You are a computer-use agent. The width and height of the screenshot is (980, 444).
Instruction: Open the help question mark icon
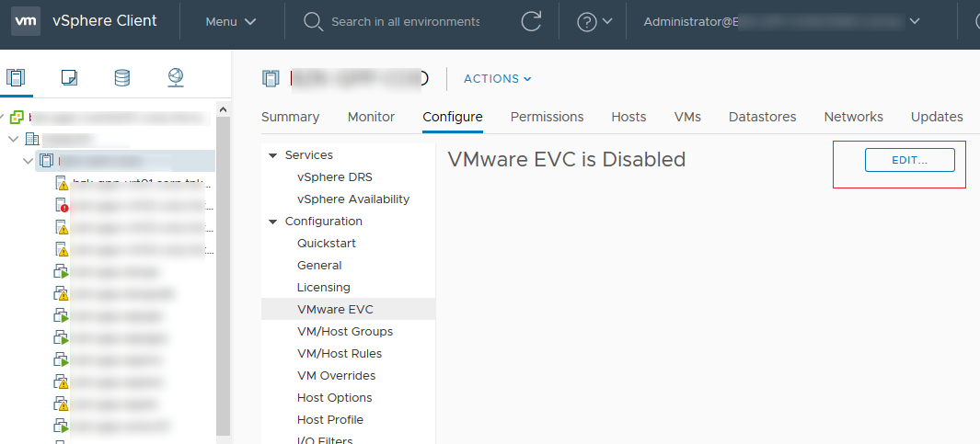[x=586, y=22]
